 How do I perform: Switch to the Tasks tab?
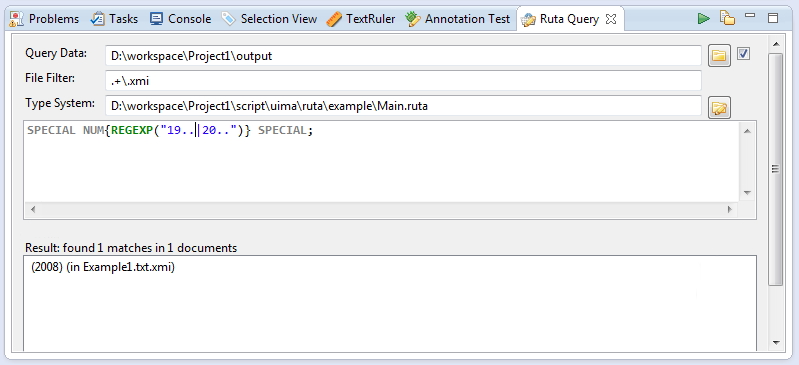point(114,19)
